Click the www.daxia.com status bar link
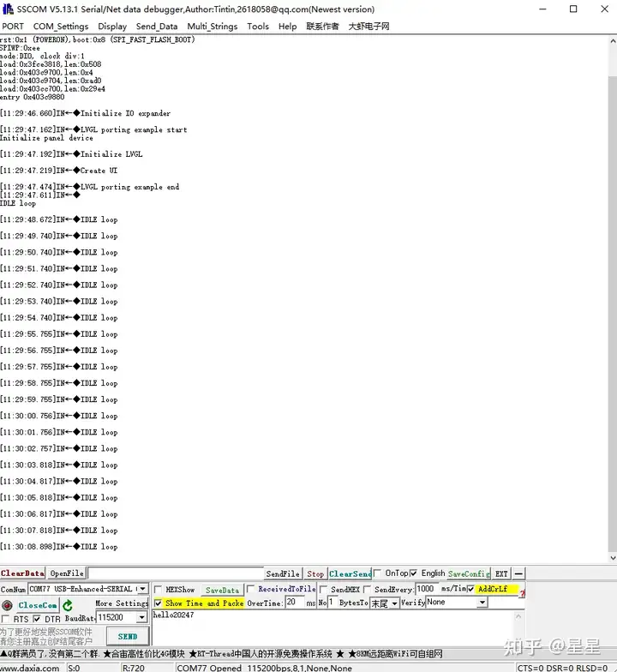The image size is (617, 672). click(x=30, y=667)
